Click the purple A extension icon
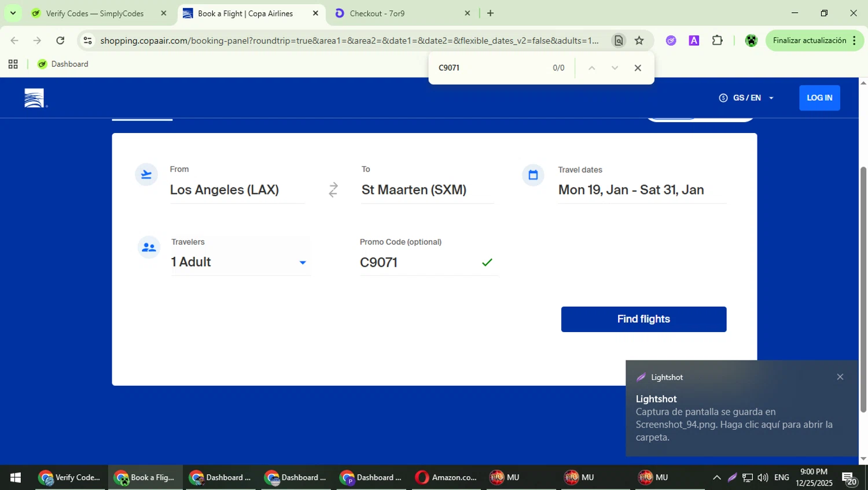 pyautogui.click(x=694, y=40)
